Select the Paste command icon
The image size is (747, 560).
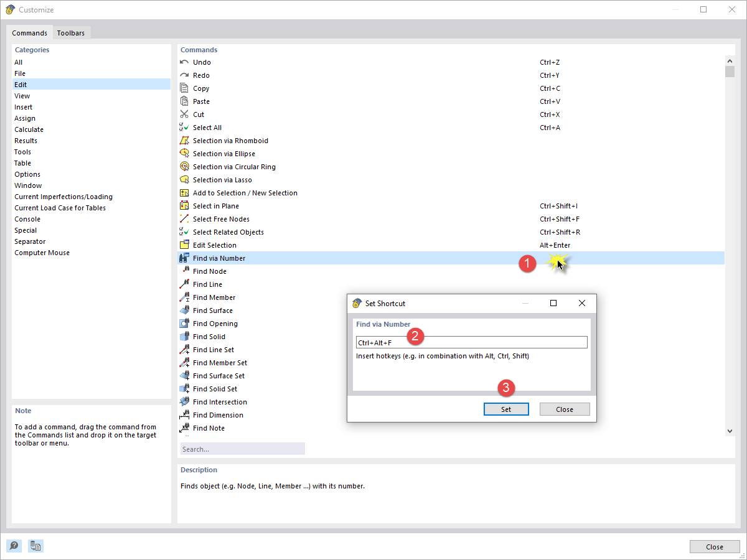click(x=184, y=101)
